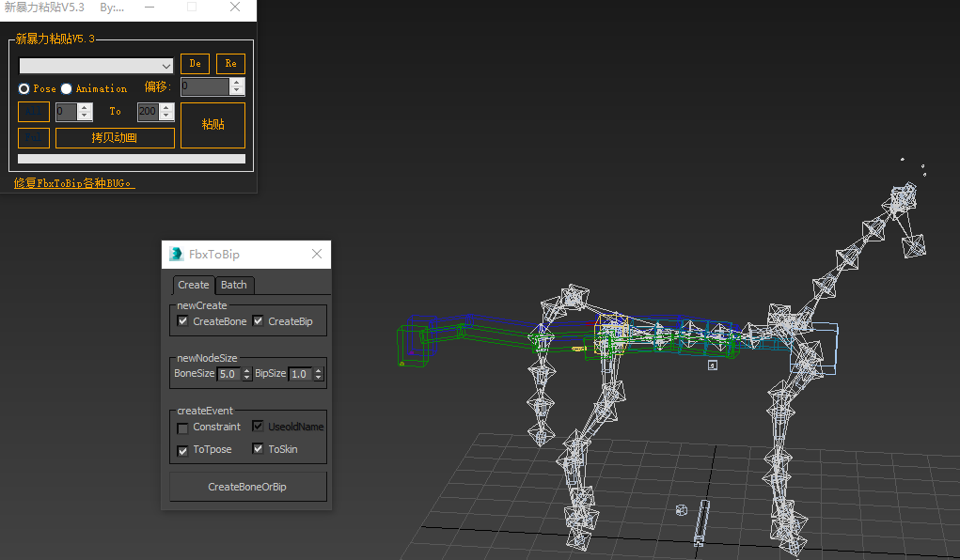Toggle the ToSkin checkbox
Screen dimensions: 960x560
pos(258,449)
